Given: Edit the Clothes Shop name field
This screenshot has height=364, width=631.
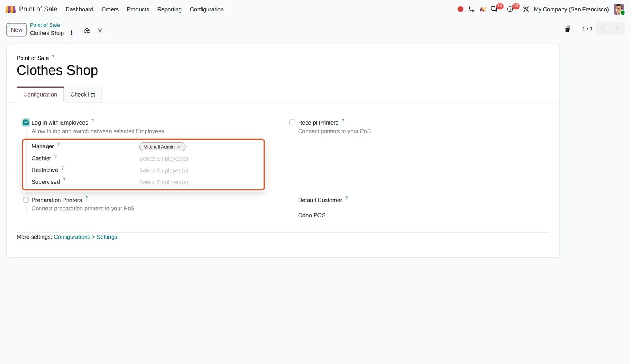Looking at the screenshot, I should pyautogui.click(x=57, y=70).
